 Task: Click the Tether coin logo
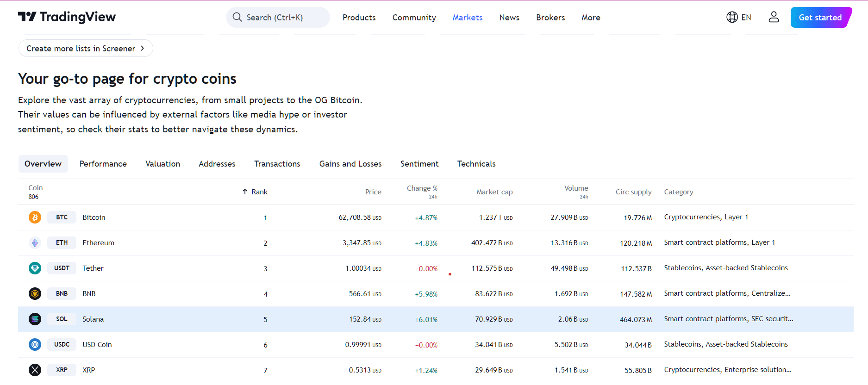point(35,268)
